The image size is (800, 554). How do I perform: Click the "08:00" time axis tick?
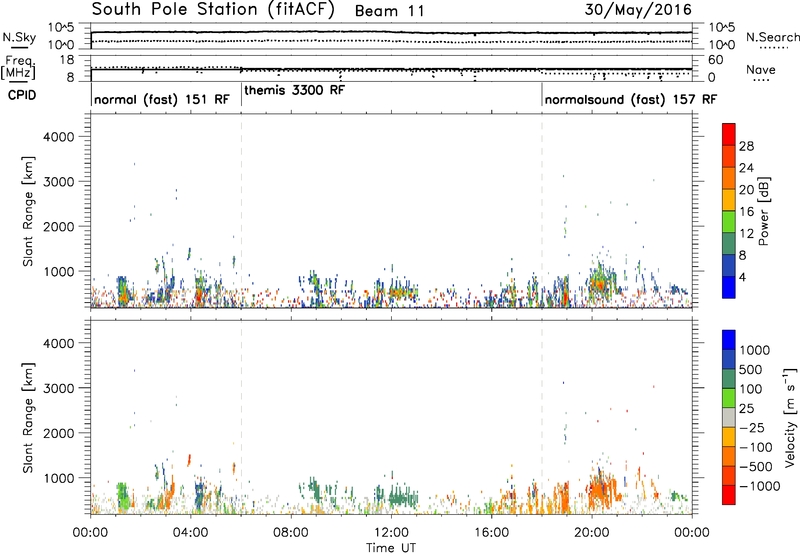point(291,533)
